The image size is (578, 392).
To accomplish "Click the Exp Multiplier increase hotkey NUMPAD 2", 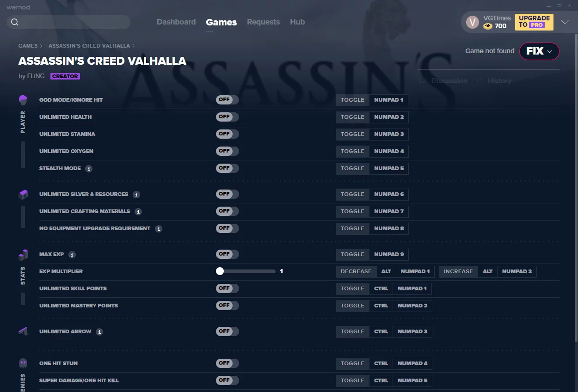I will (517, 271).
